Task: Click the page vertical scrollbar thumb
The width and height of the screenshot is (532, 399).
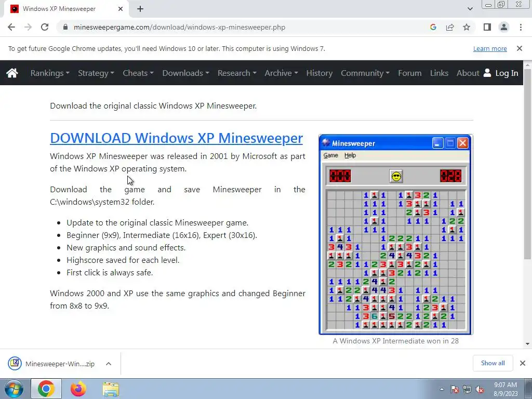Action: point(527,164)
